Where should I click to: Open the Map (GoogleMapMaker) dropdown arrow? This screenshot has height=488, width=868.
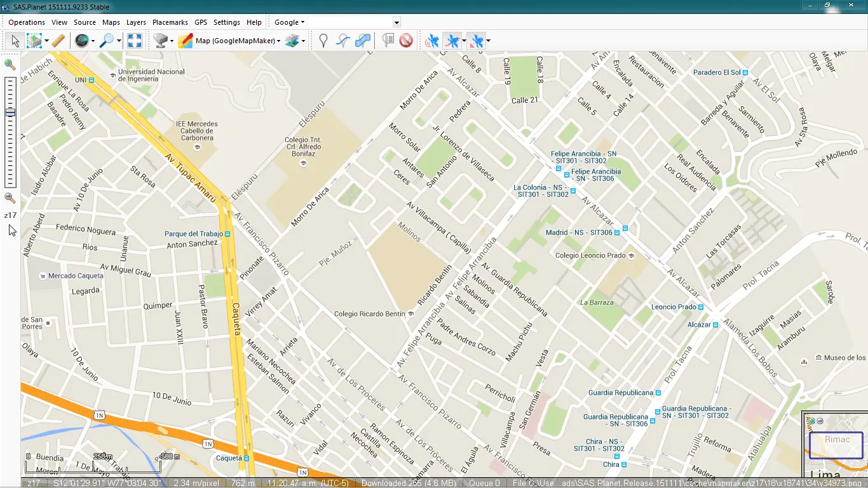(278, 41)
